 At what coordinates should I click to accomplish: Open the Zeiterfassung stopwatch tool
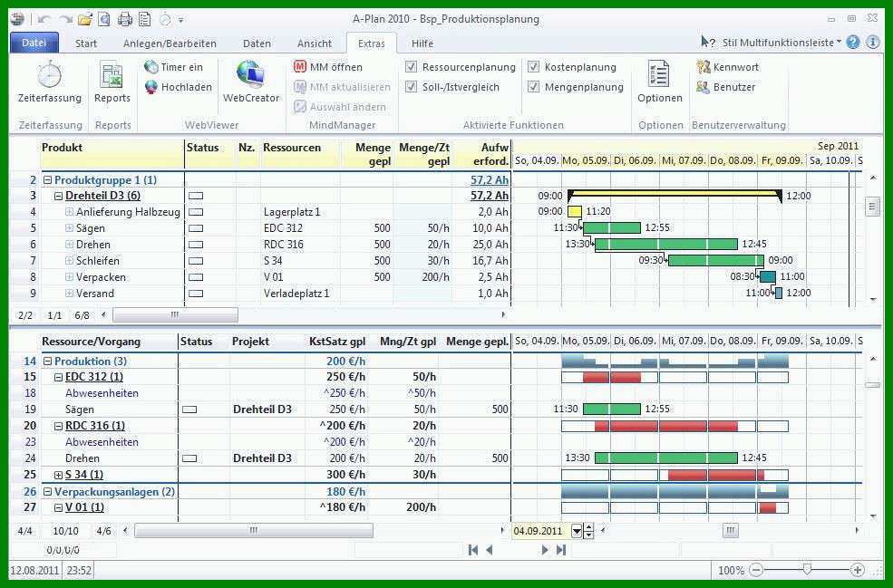pos(50,83)
